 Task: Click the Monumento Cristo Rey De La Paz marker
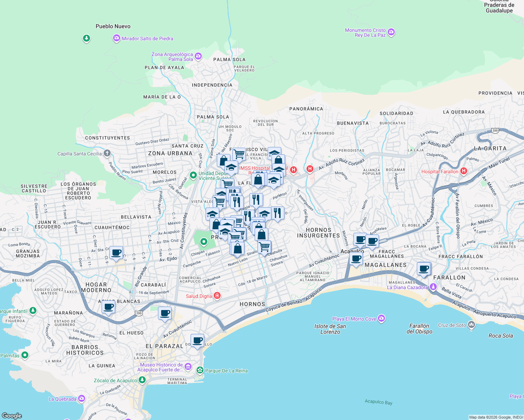click(391, 32)
